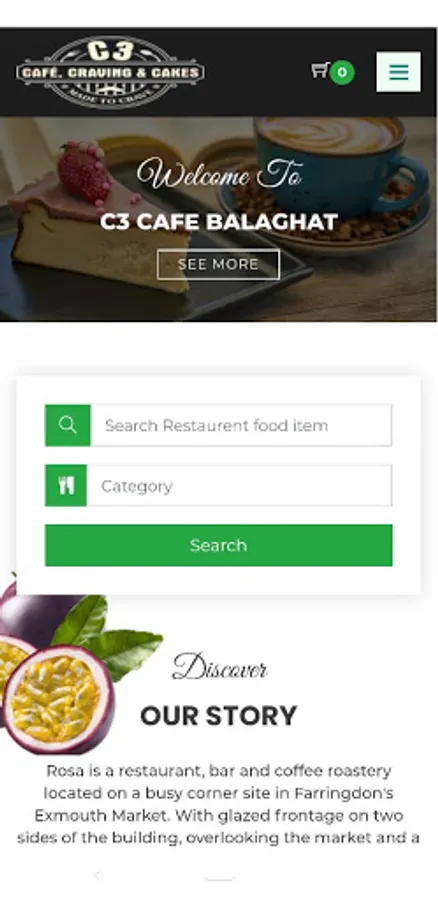Image resolution: width=438 pixels, height=900 pixels.
Task: Open the hamburger navigation menu
Action: pos(398,72)
